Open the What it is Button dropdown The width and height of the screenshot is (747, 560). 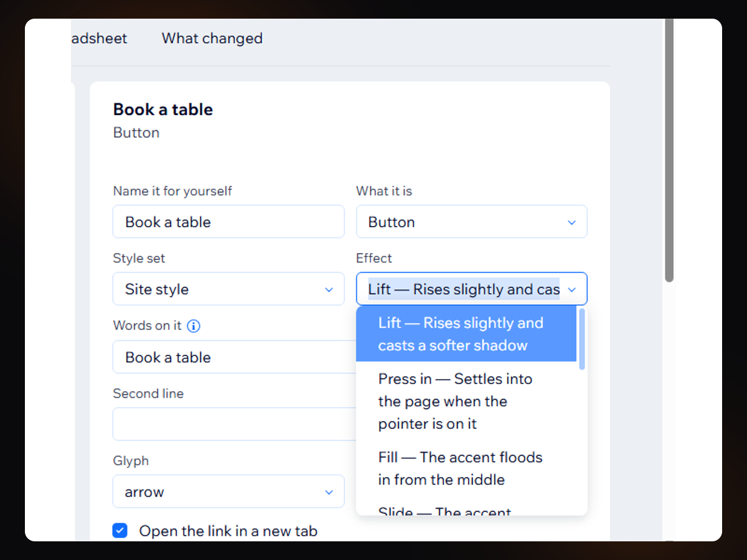tap(471, 222)
